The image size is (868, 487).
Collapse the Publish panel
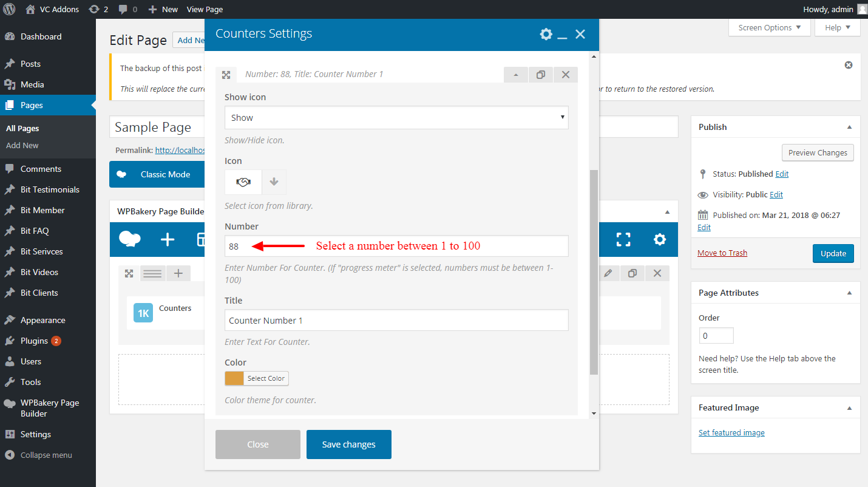[849, 127]
